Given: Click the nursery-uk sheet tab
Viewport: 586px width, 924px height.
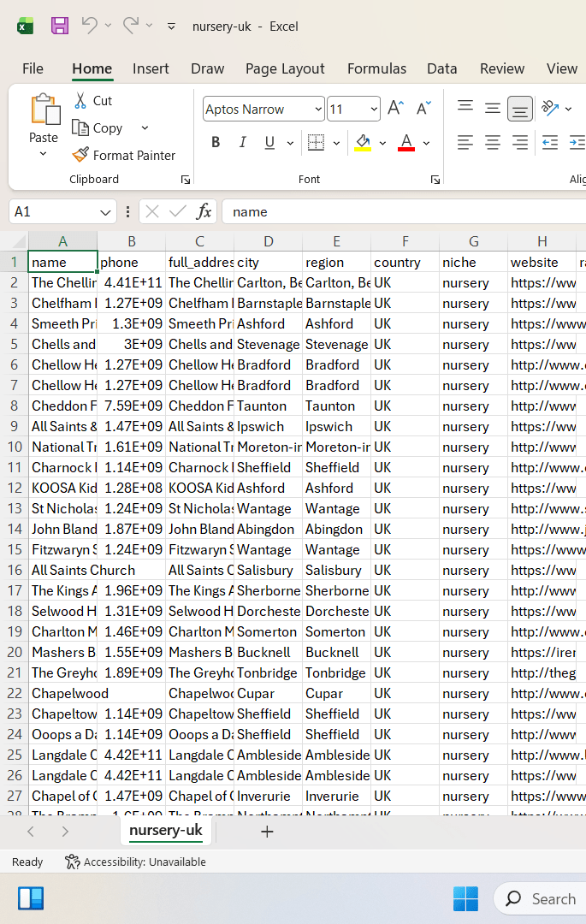Looking at the screenshot, I should tap(165, 830).
